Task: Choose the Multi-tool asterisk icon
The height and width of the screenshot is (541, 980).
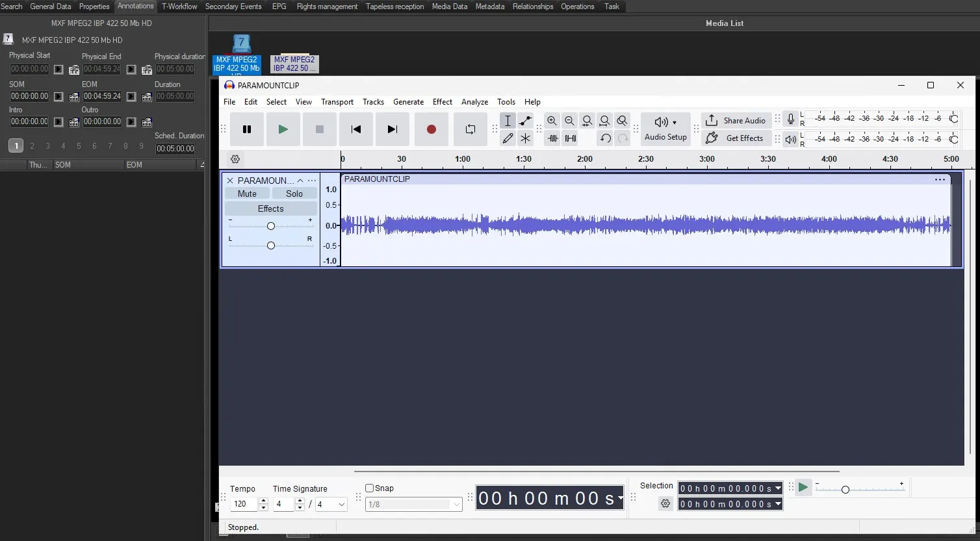Action: 525,138
